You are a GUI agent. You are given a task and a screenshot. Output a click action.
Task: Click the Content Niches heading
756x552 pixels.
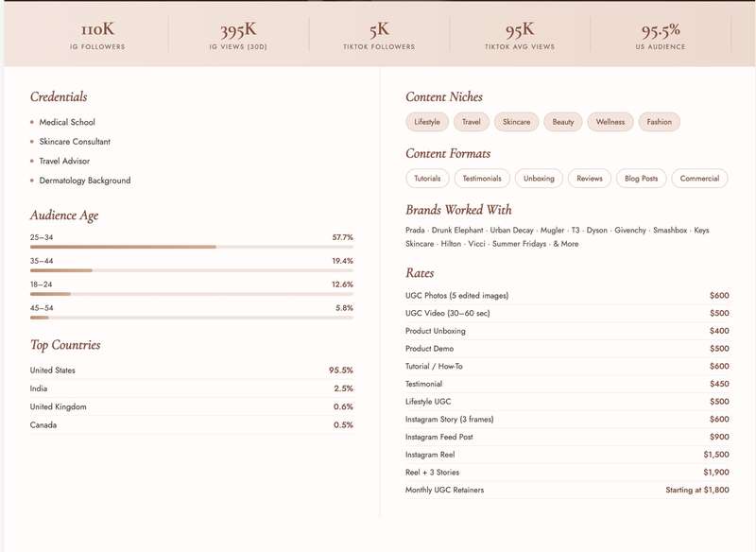(444, 97)
